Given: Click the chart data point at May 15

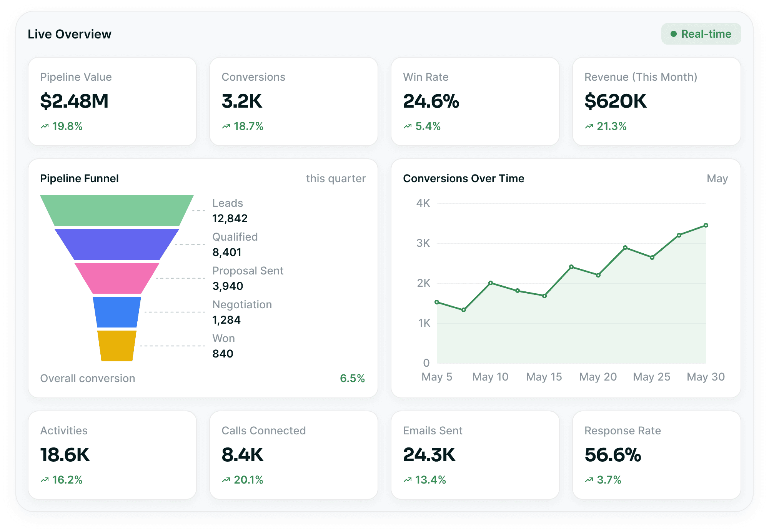Looking at the screenshot, I should pyautogui.click(x=544, y=296).
